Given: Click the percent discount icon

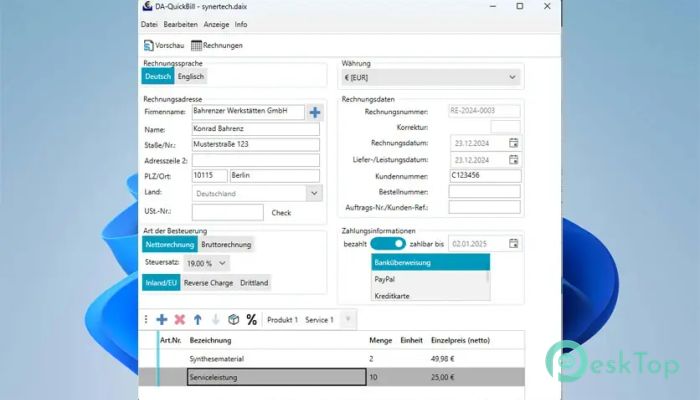Looking at the screenshot, I should (x=251, y=319).
